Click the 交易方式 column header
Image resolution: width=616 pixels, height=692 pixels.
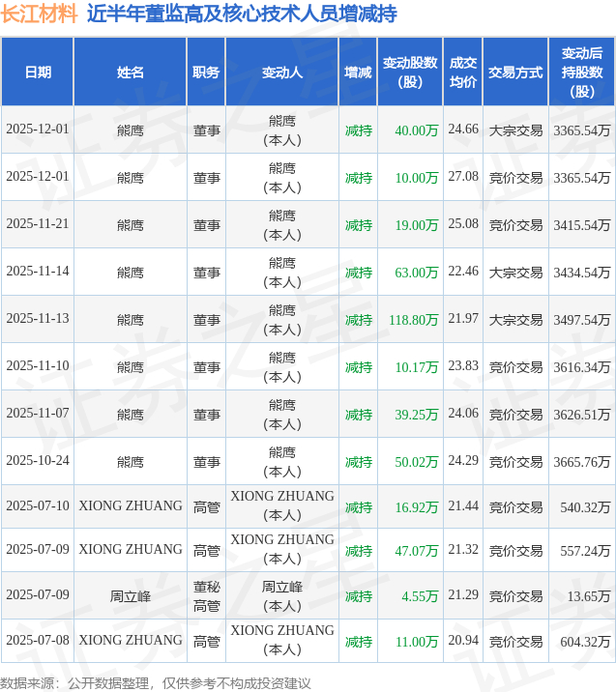click(515, 72)
